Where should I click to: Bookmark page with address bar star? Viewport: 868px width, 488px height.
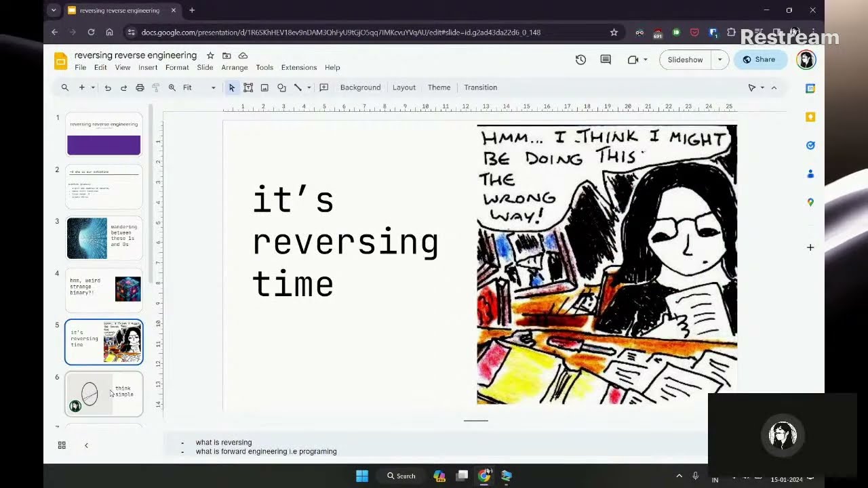pyautogui.click(x=614, y=32)
